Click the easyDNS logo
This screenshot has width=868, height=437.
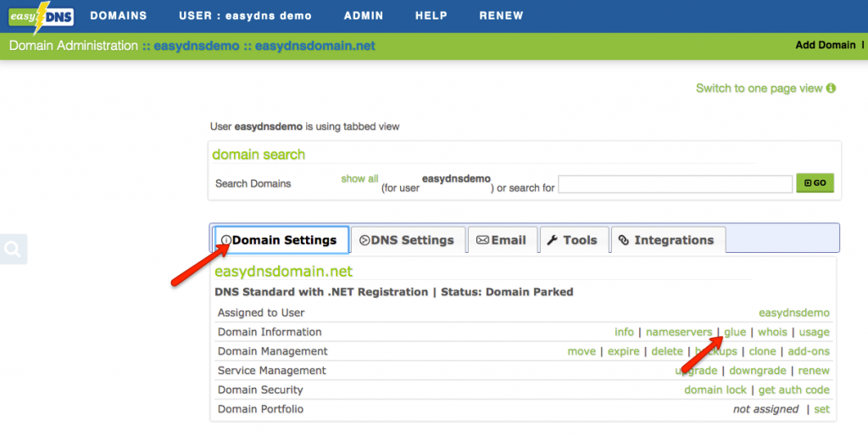pos(39,17)
